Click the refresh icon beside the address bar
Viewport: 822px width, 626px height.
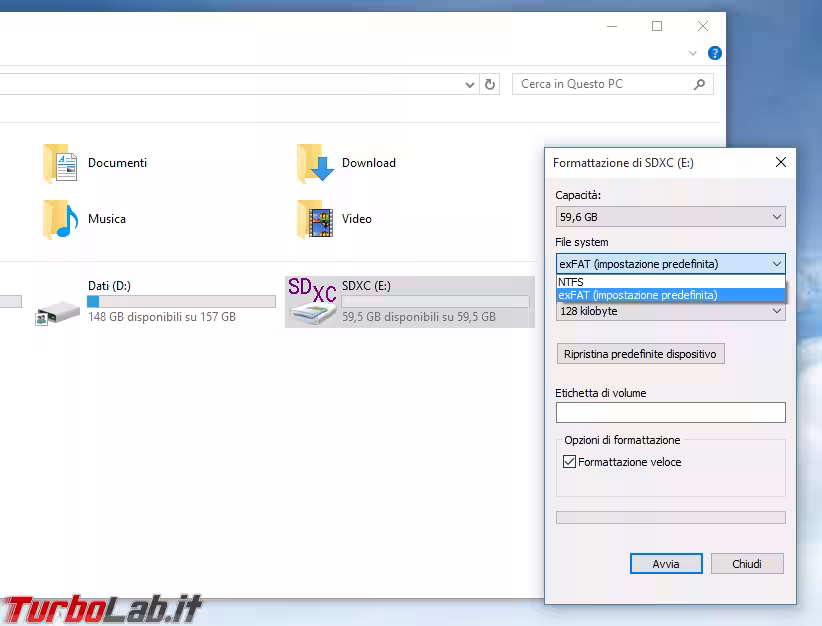coord(490,84)
